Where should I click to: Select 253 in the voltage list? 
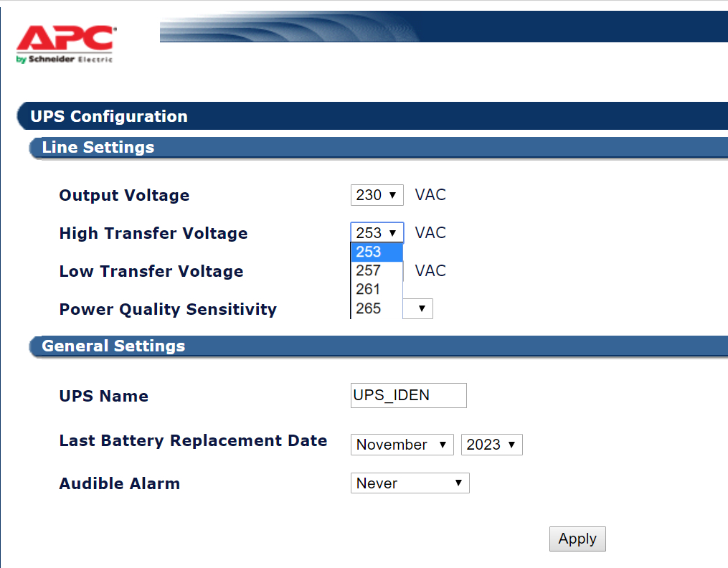pyautogui.click(x=376, y=252)
